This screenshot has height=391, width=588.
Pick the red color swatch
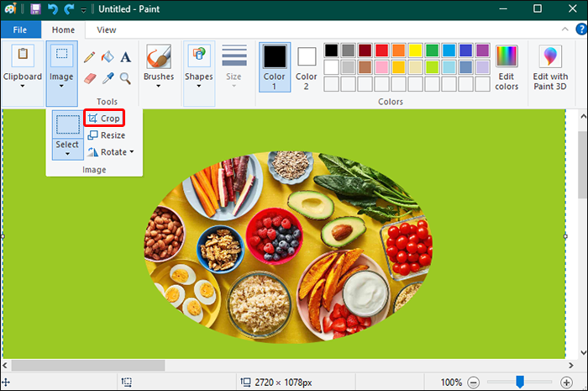point(381,50)
